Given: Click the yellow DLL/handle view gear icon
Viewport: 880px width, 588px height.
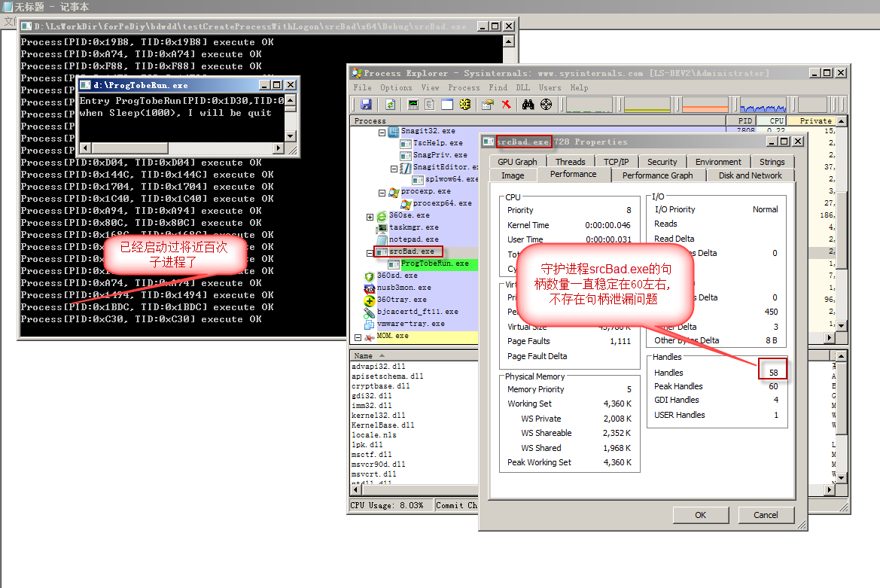Looking at the screenshot, I should (464, 105).
